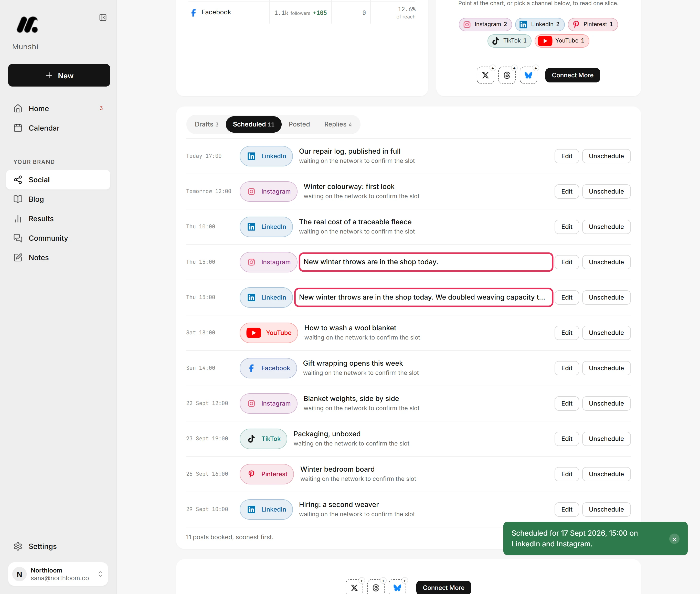Select Social in the sidebar
Image resolution: width=700 pixels, height=594 pixels.
pos(58,180)
